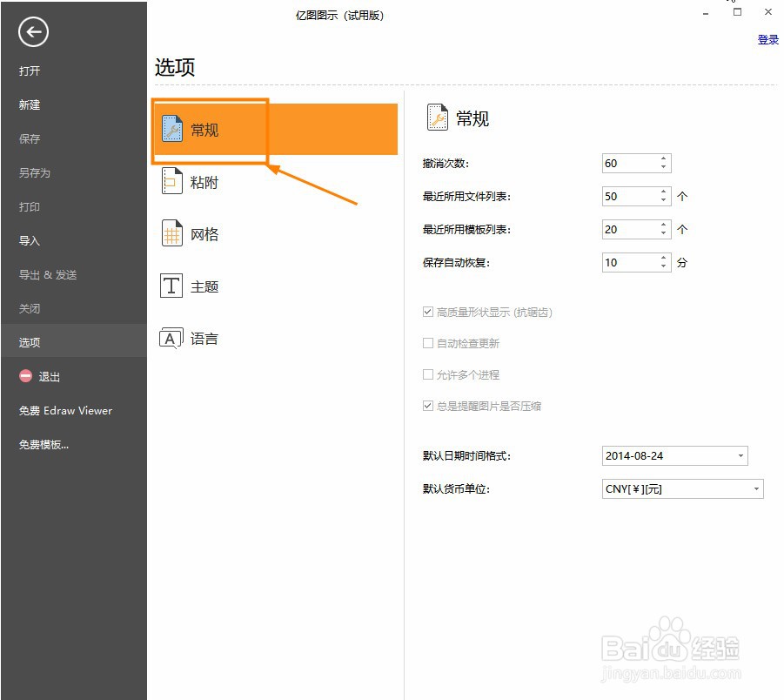Viewport: 784px width, 700px height.
Task: Open 导出 & 发送 in the sidebar
Action: [x=48, y=275]
